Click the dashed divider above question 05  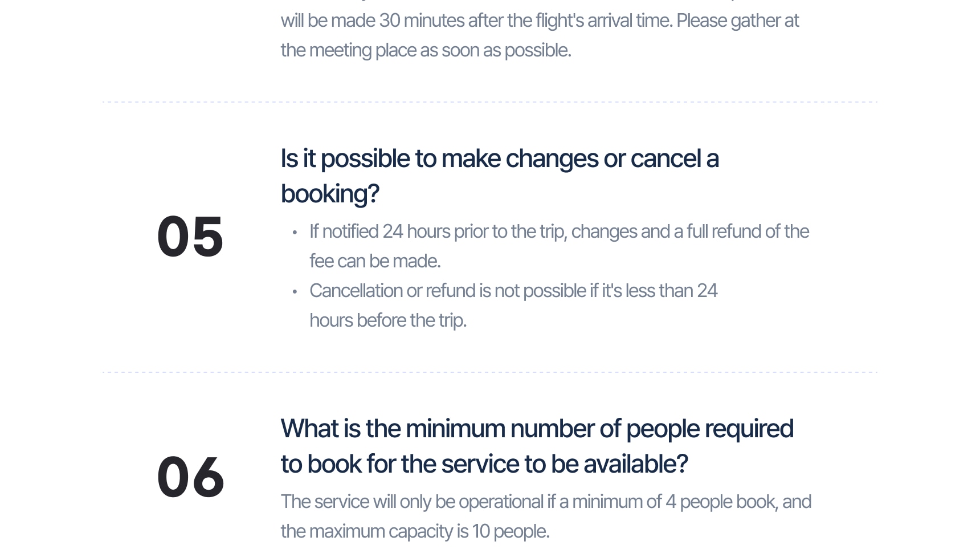point(490,102)
